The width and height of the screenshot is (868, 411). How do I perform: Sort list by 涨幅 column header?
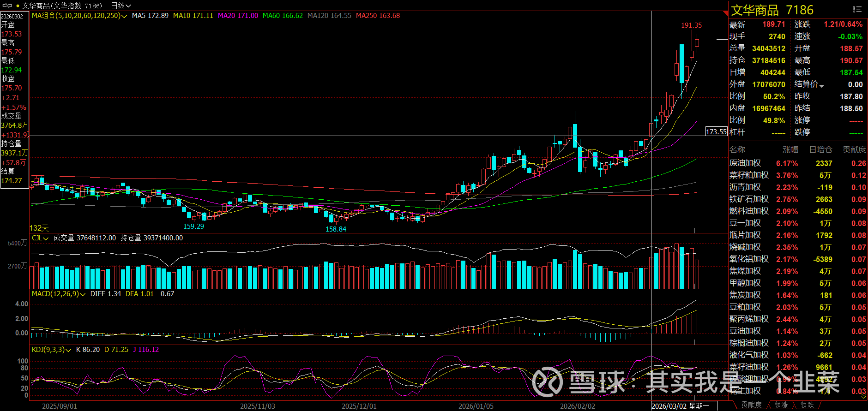pos(790,149)
